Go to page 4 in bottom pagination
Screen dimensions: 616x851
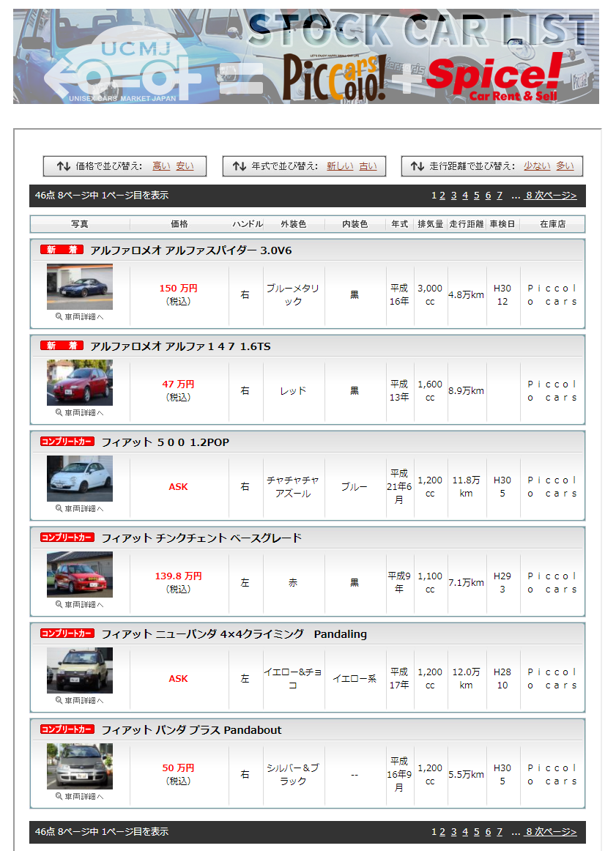(465, 832)
